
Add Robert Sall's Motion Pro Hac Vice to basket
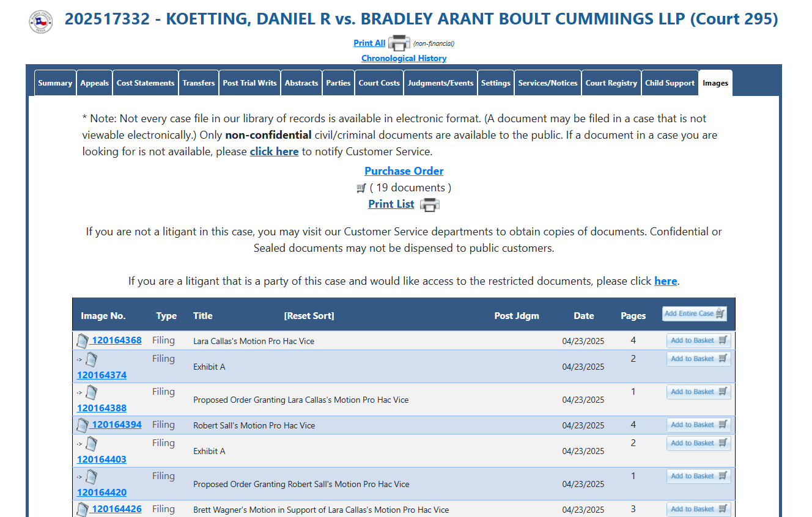click(699, 425)
